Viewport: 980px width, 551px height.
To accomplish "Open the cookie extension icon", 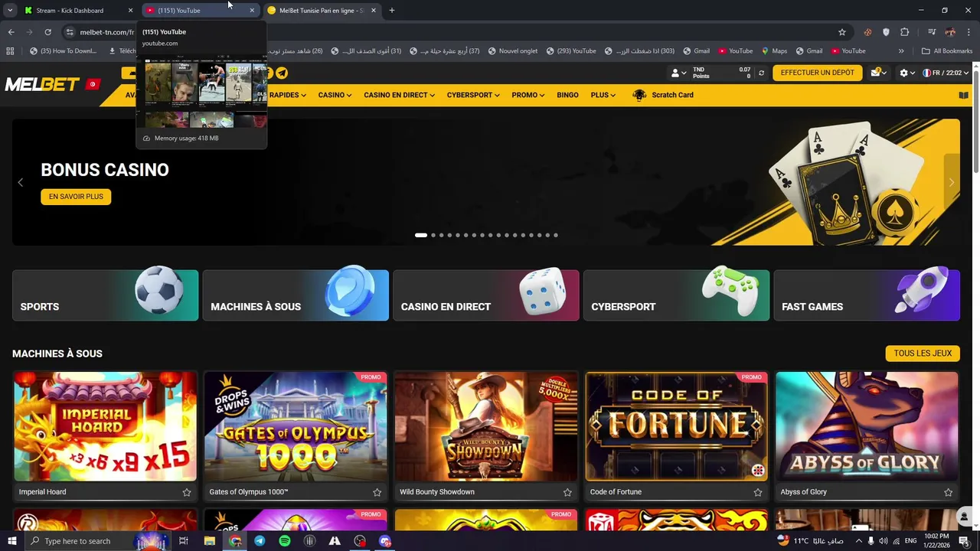I will coord(867,32).
